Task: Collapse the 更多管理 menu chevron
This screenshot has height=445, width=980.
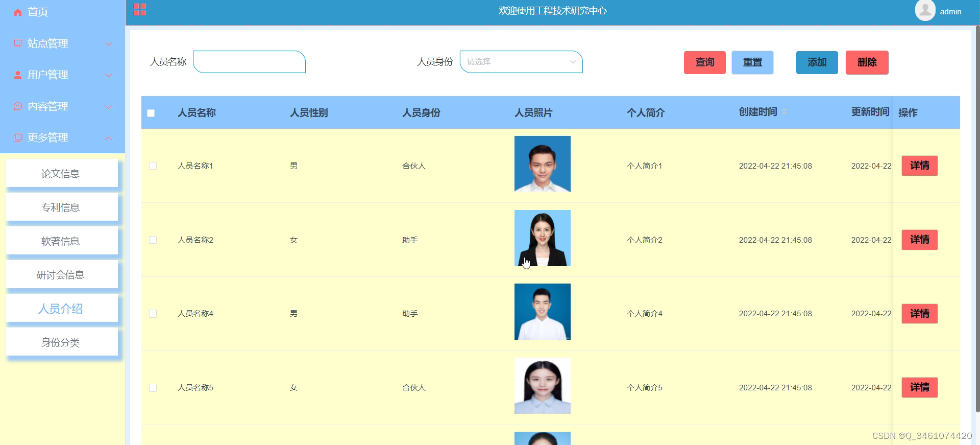Action: 109,138
